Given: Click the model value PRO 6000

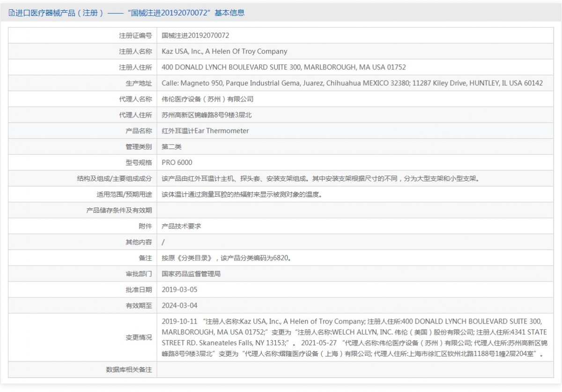Looking at the screenshot, I should (x=177, y=163).
